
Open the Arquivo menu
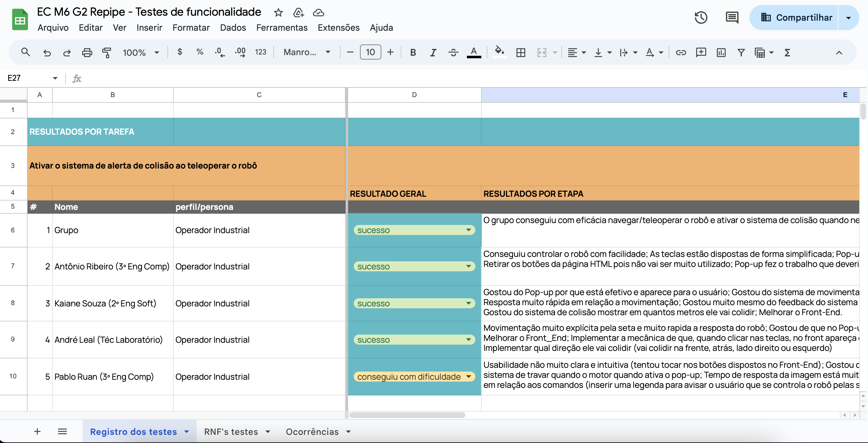53,28
